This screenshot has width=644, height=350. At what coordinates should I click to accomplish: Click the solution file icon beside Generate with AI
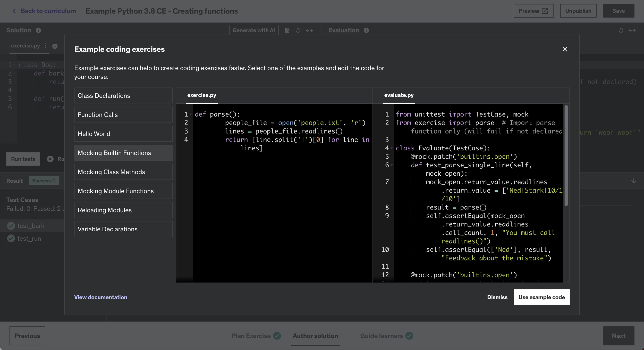287,30
